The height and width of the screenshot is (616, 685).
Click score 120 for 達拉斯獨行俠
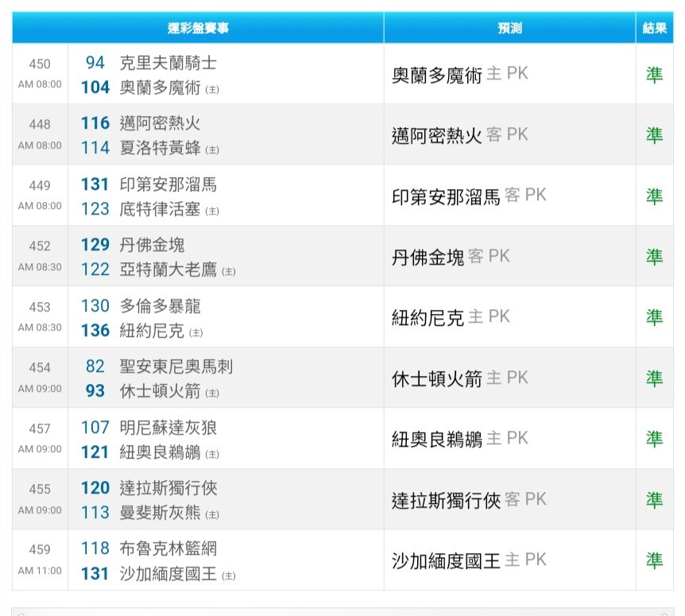tap(95, 488)
